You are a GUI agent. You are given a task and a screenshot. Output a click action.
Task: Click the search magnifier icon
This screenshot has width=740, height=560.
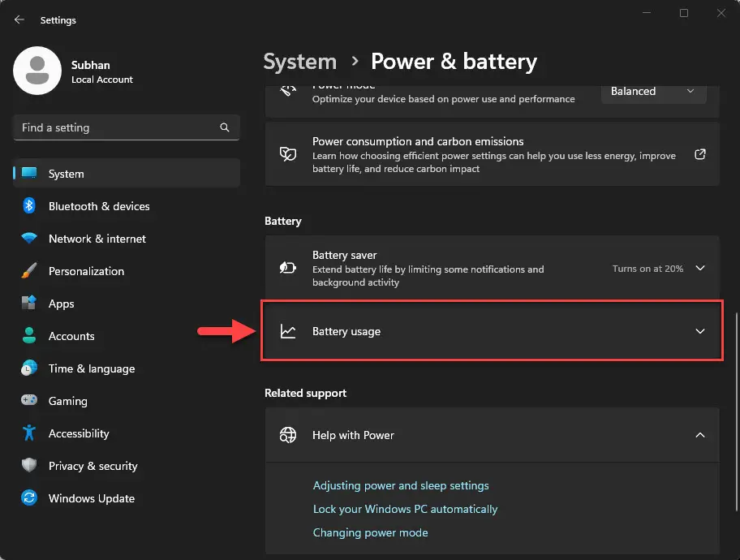[x=225, y=127]
